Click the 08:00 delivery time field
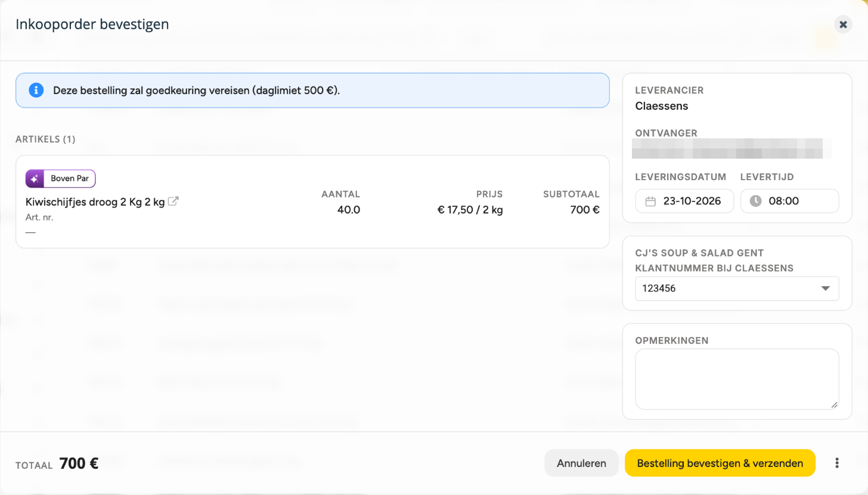Screen dimensions: 868x495 coord(789,201)
